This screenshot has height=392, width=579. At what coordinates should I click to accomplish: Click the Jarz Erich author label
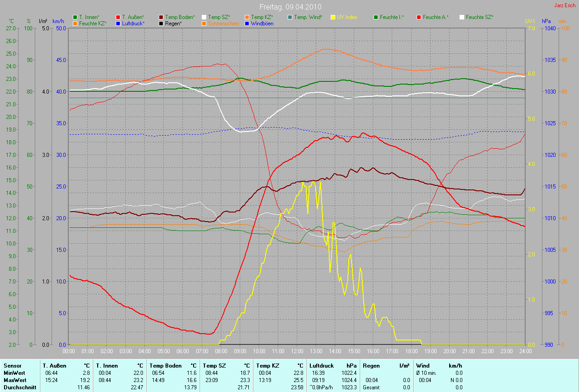pyautogui.click(x=565, y=5)
